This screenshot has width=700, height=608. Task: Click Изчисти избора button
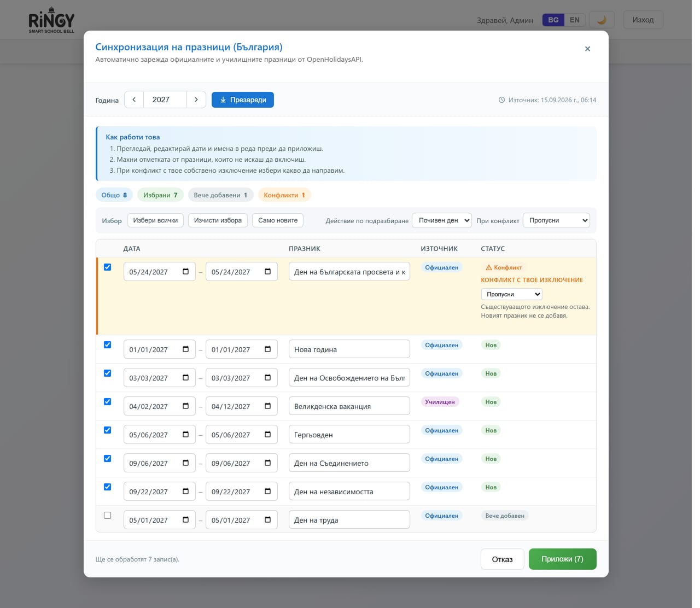pyautogui.click(x=218, y=220)
